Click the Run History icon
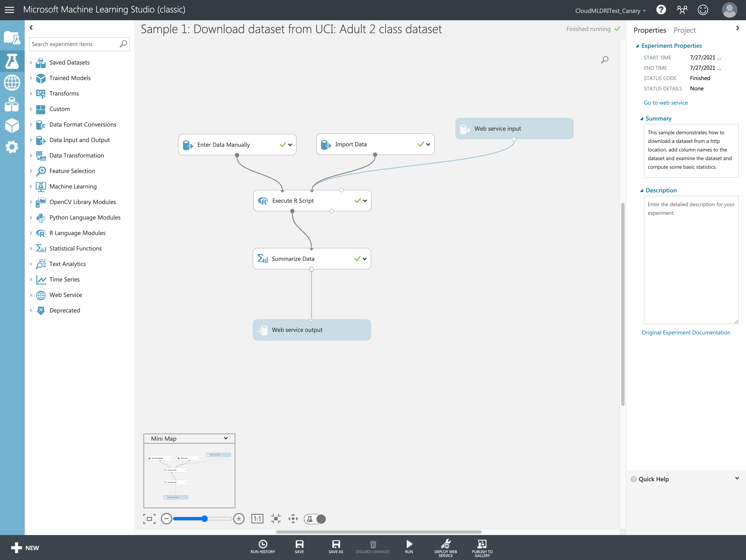Screen dimensions: 746x560 pos(262,544)
